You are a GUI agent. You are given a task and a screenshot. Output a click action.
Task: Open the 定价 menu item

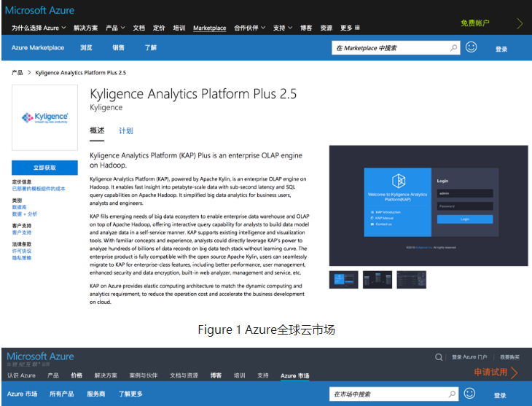[159, 28]
